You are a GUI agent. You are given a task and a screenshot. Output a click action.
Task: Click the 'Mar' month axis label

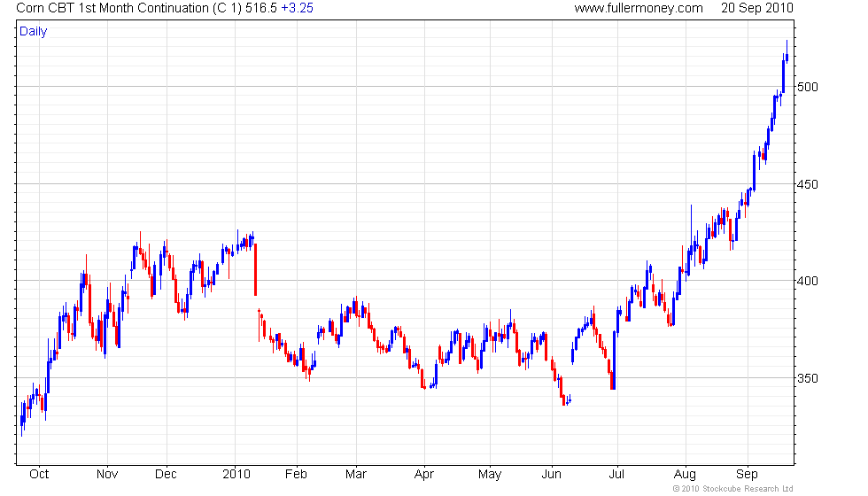coord(356,475)
